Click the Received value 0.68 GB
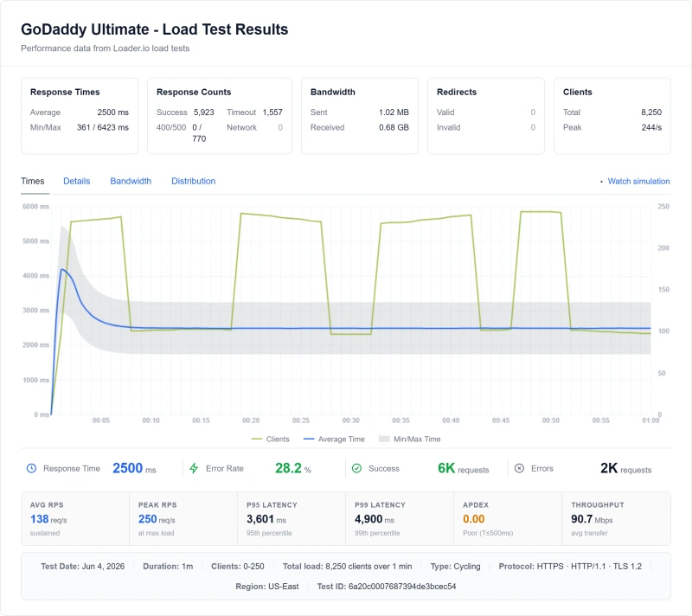 394,127
